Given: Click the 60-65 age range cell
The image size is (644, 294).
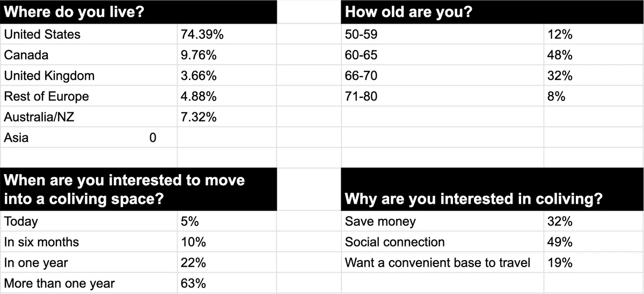Looking at the screenshot, I should pyautogui.click(x=442, y=55).
